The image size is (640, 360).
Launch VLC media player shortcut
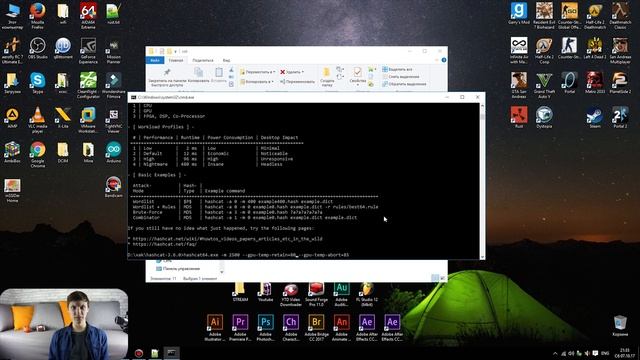pos(38,120)
